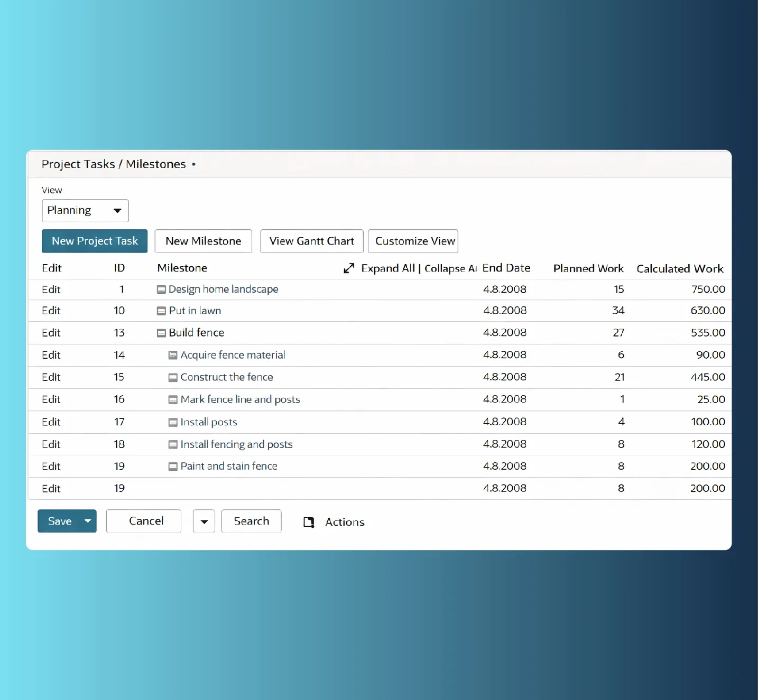This screenshot has height=700, width=758.
Task: Click the icon beside Acquire fence material
Action: (173, 356)
